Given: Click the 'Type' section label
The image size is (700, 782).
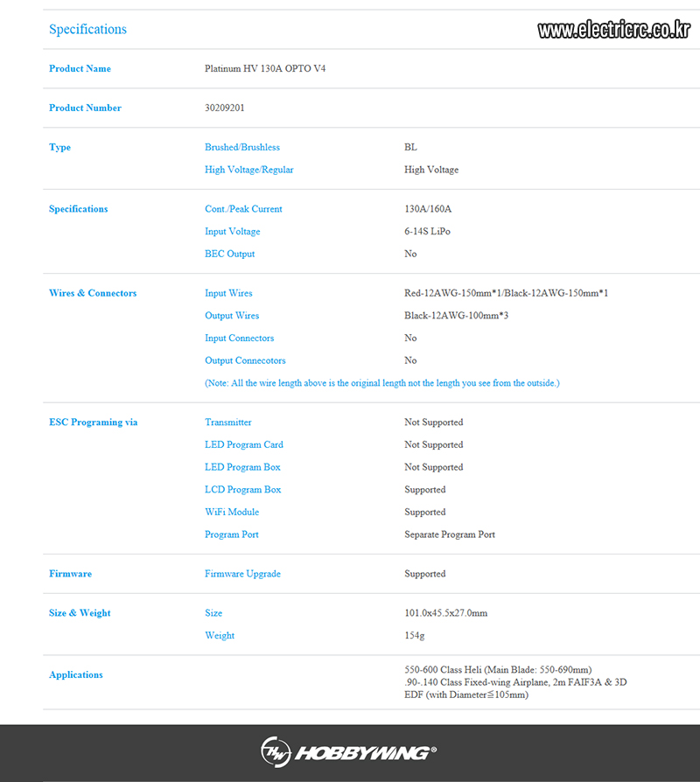Looking at the screenshot, I should (x=59, y=147).
